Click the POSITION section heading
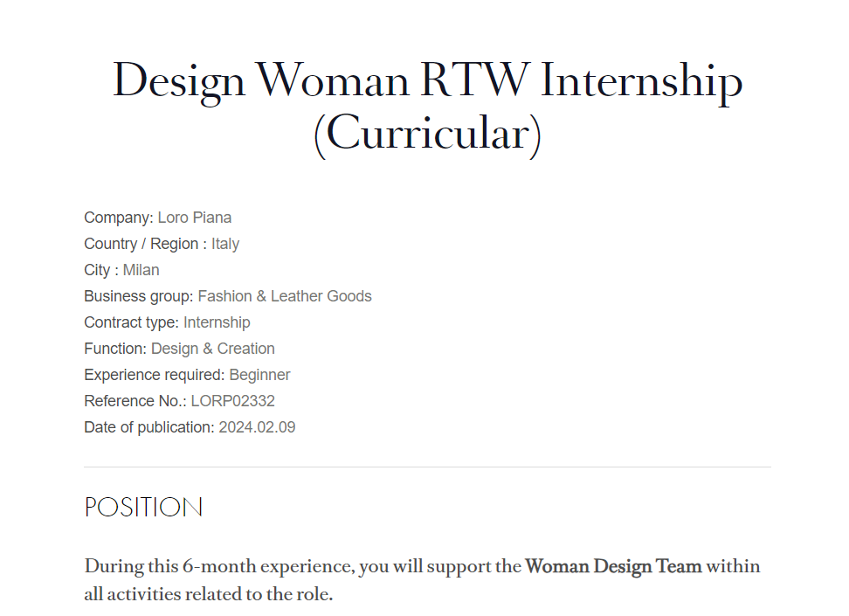 143,508
